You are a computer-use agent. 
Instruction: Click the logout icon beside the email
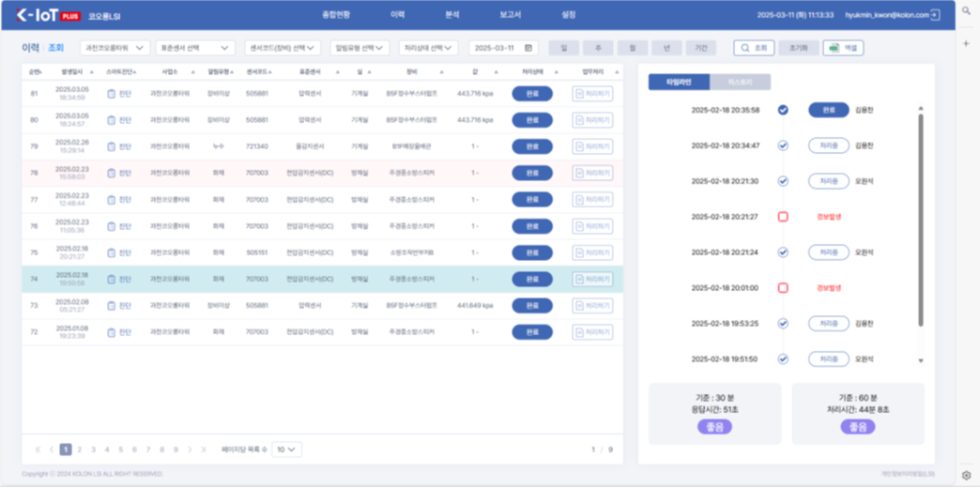[936, 15]
